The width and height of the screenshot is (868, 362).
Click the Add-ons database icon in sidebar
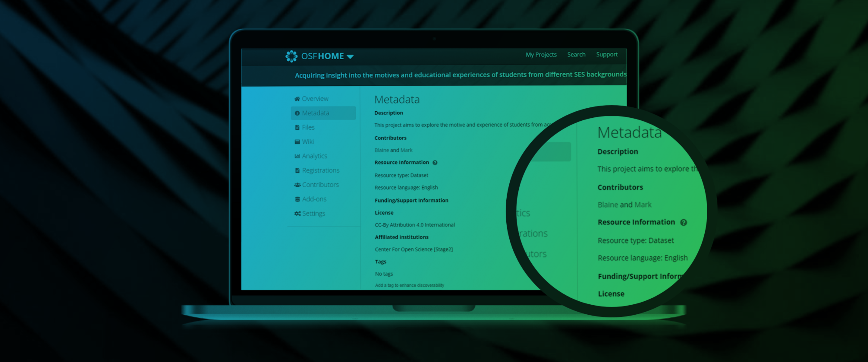click(x=297, y=199)
